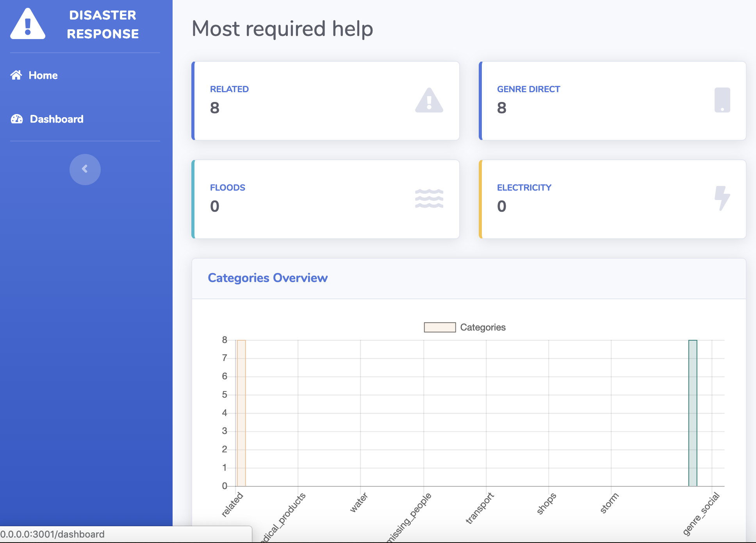Click the shops axis label on chart

coord(546,504)
